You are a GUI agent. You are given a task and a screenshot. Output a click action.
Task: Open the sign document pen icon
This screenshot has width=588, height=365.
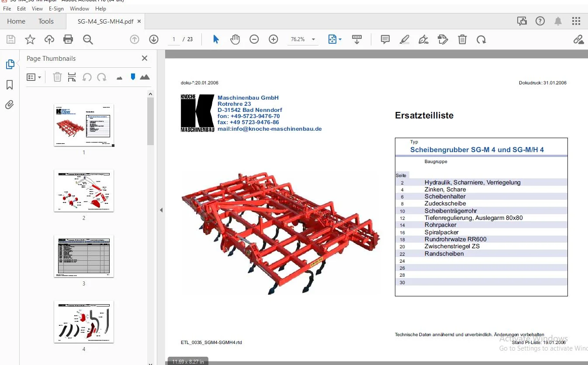coord(423,40)
